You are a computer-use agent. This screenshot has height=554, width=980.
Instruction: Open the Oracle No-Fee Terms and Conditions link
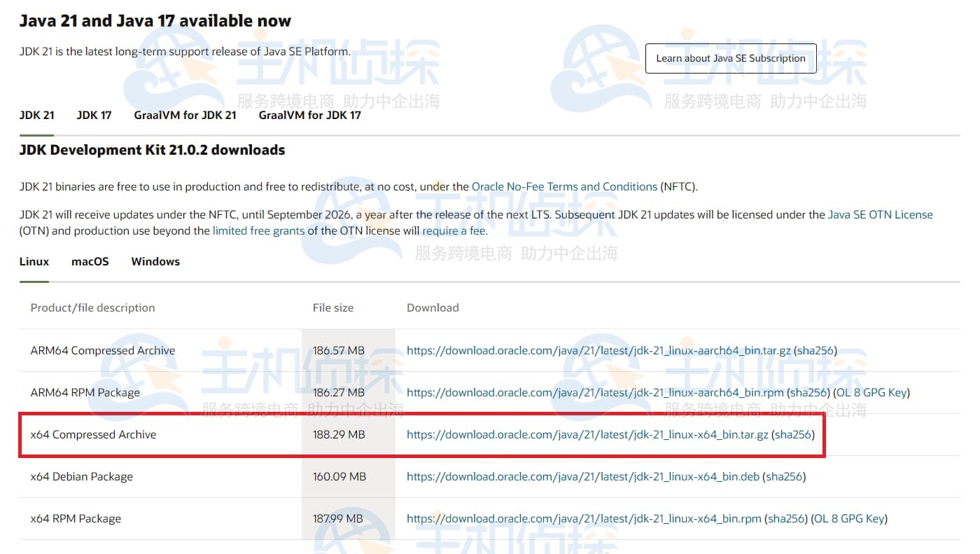pos(565,186)
